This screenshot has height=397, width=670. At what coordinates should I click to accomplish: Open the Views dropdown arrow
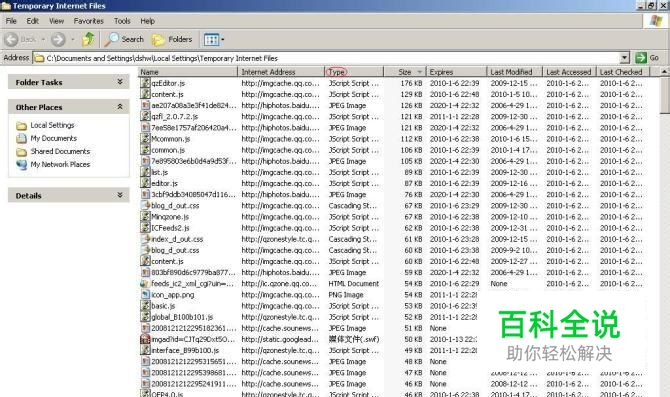[x=223, y=40]
